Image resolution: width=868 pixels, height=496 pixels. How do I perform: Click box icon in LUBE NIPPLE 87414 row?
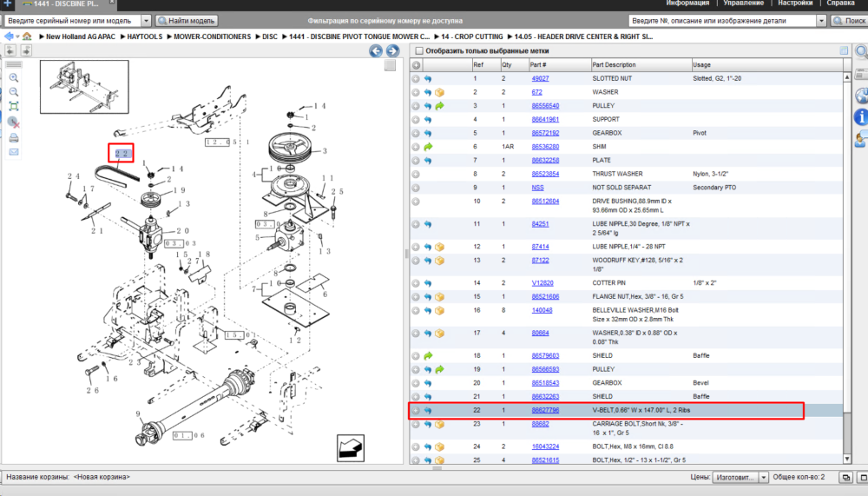point(439,248)
